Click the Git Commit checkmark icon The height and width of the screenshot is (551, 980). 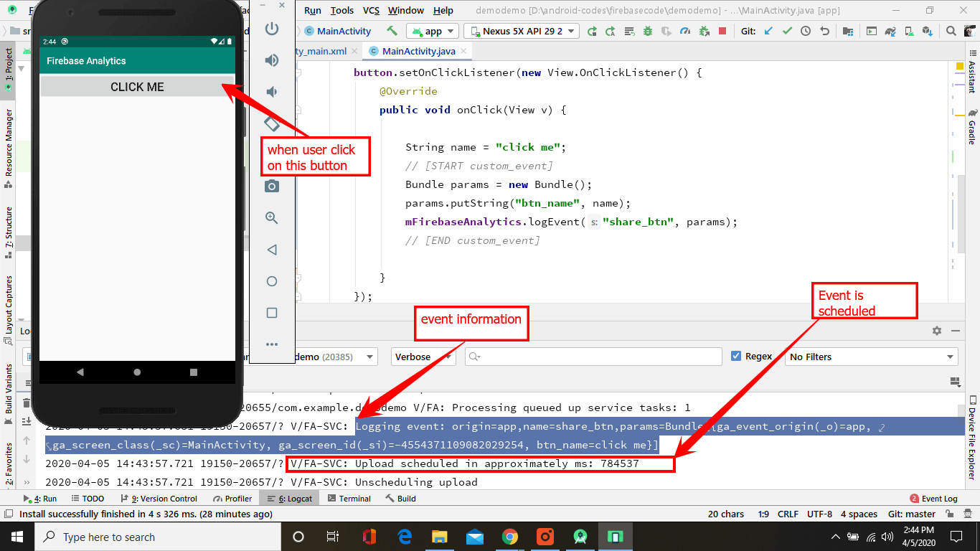click(x=787, y=31)
